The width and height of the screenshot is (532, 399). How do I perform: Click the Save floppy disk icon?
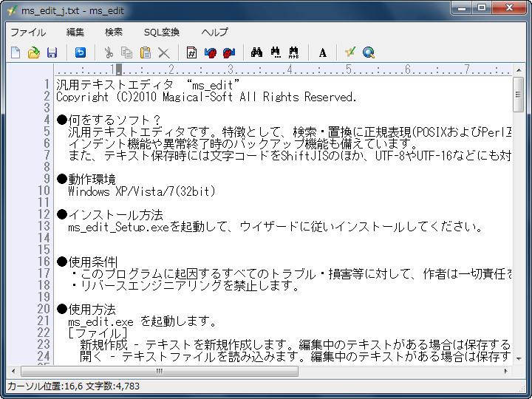[x=52, y=52]
